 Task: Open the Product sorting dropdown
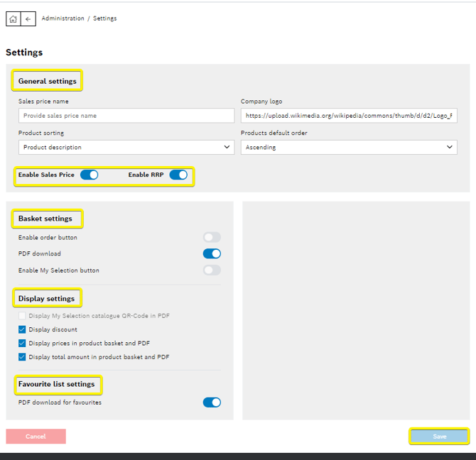126,147
